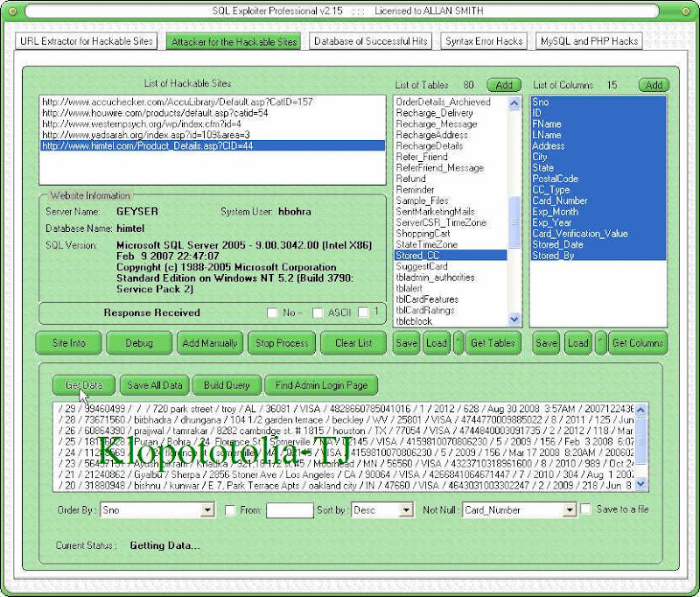Select the yadsarah.org URL in the sites list

(213, 135)
